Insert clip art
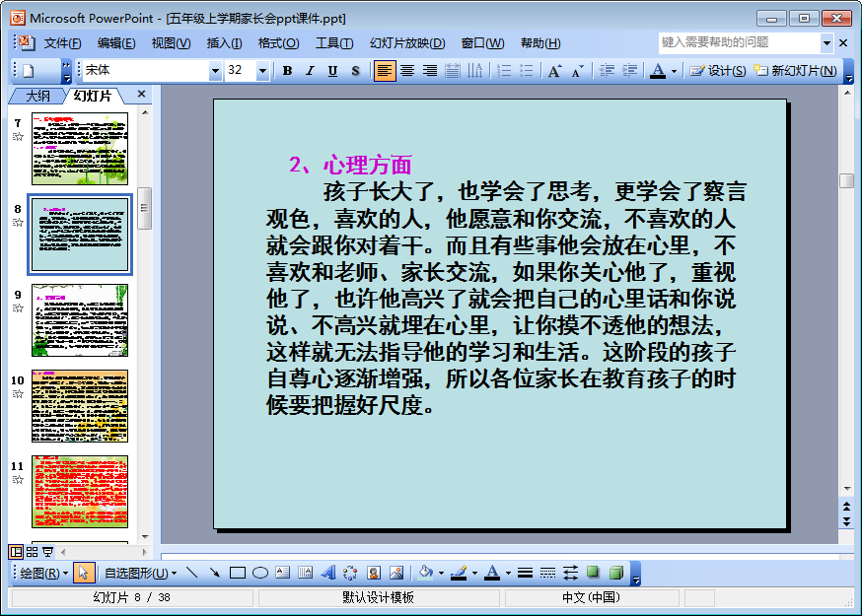The image size is (862, 616). point(374,574)
